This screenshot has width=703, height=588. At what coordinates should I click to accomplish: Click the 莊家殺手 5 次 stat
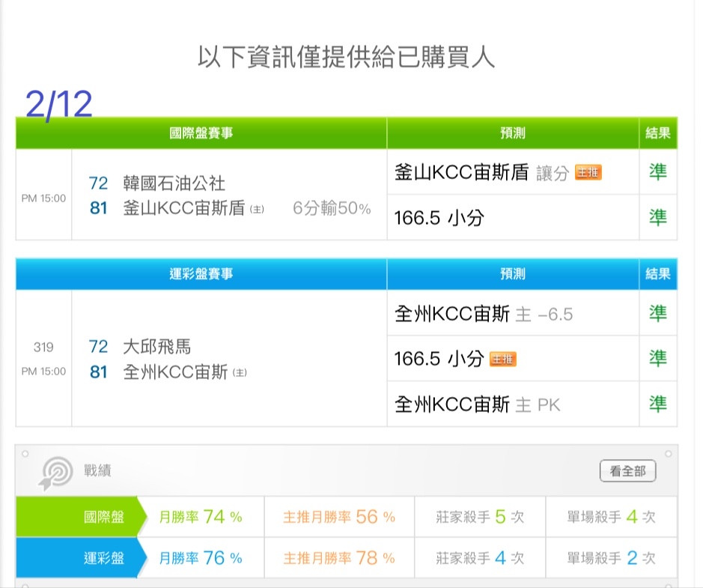(480, 517)
